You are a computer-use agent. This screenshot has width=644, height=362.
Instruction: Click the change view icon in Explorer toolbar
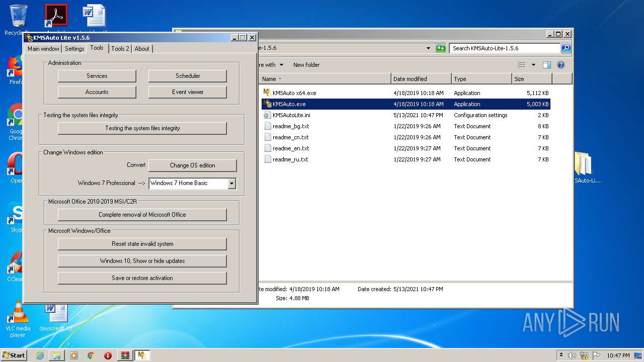pos(521,65)
